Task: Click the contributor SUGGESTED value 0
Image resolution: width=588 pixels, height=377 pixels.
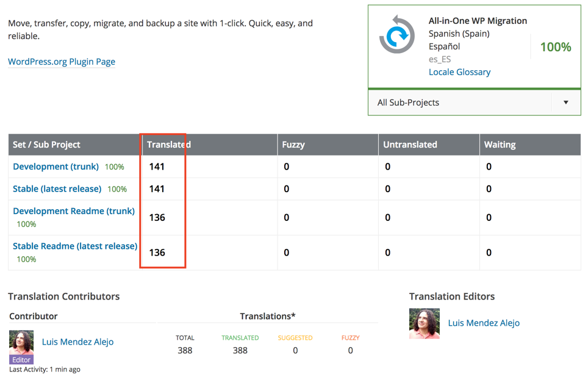Action: click(295, 350)
